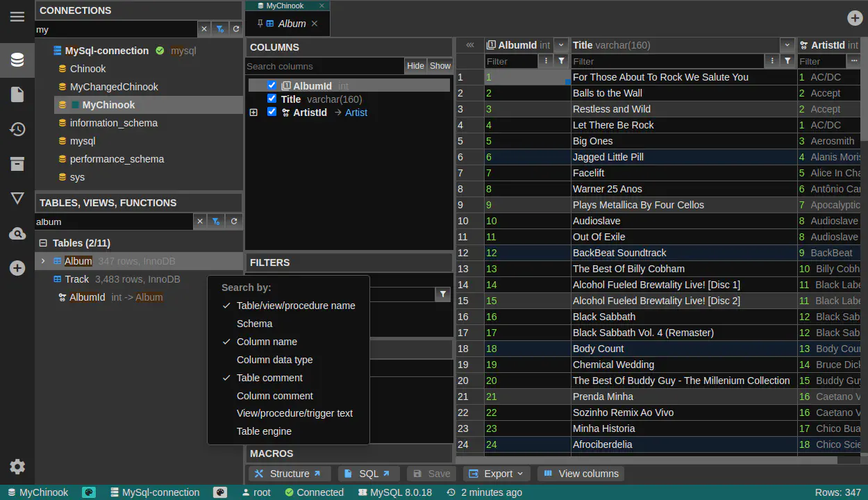Refresh the tables list

click(234, 222)
